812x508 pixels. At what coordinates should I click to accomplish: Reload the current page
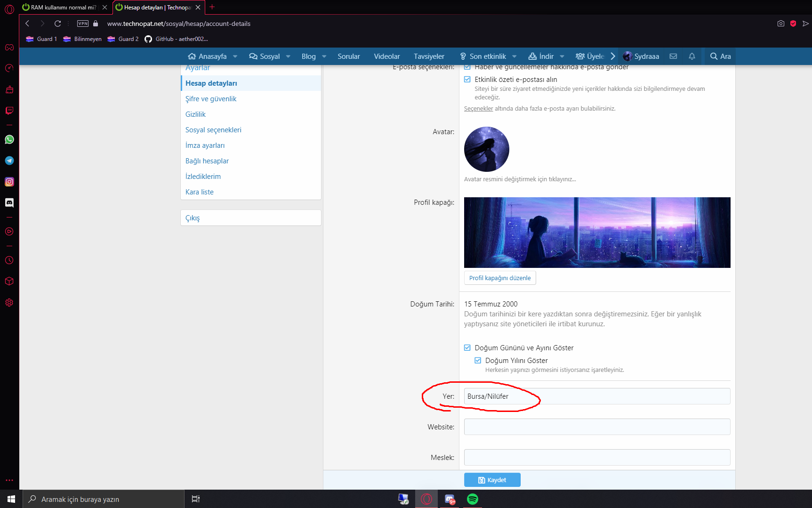pyautogui.click(x=57, y=24)
